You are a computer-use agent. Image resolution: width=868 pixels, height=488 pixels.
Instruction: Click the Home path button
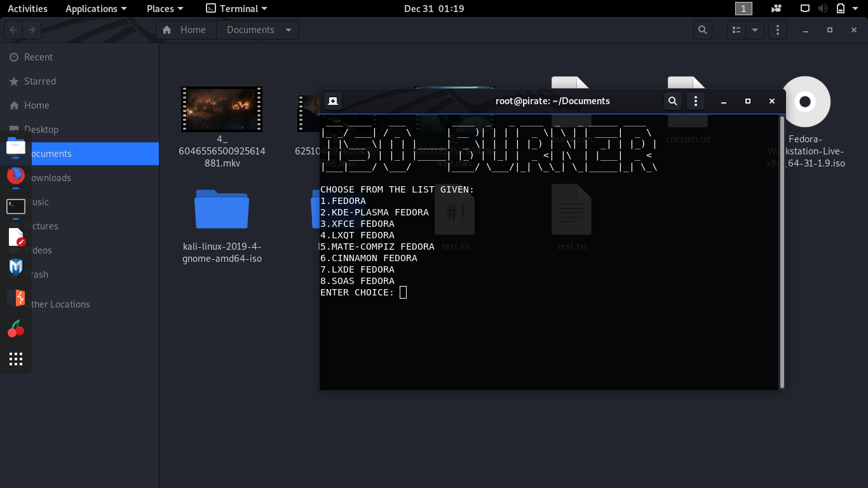coord(185,30)
